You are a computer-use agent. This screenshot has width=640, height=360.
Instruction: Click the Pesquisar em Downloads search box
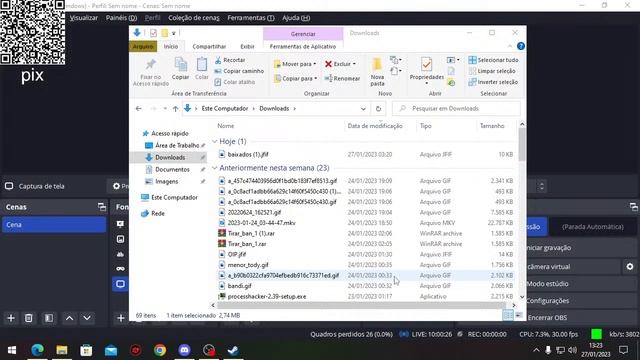pyautogui.click(x=456, y=109)
